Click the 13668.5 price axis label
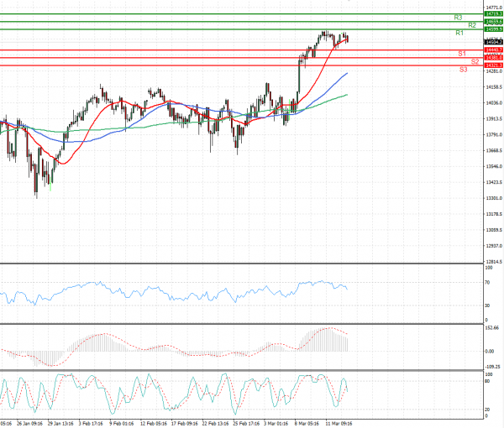The image size is (504, 428). [x=494, y=150]
